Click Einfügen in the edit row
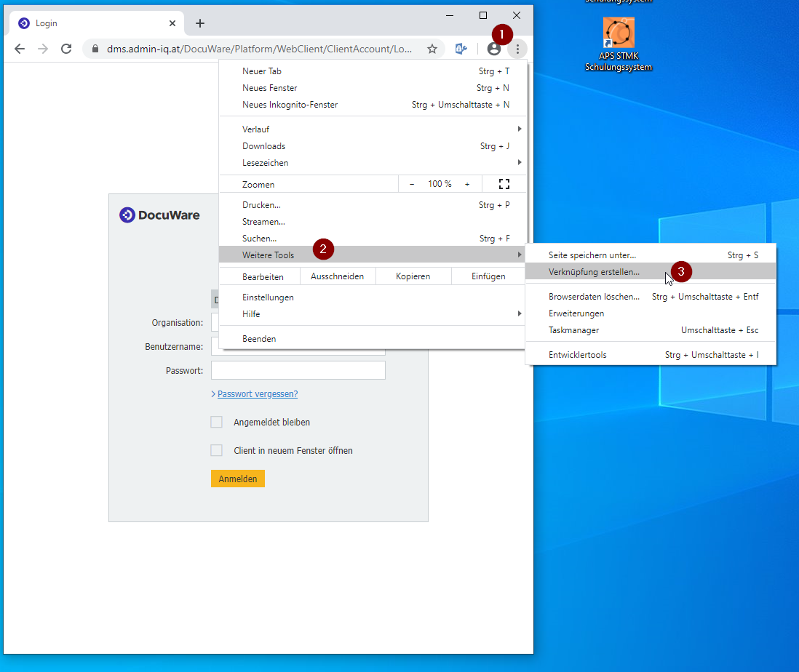The image size is (799, 672). 488,276
